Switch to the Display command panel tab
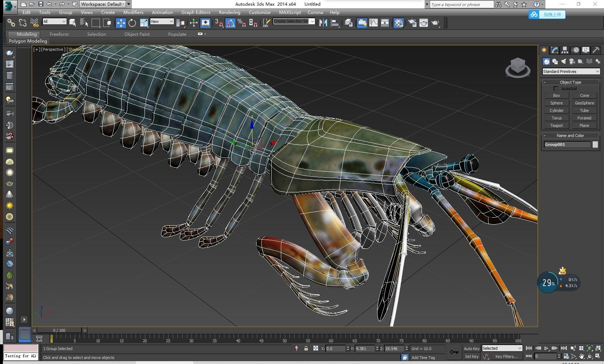Viewport: 604px width, 364px height. (586, 50)
